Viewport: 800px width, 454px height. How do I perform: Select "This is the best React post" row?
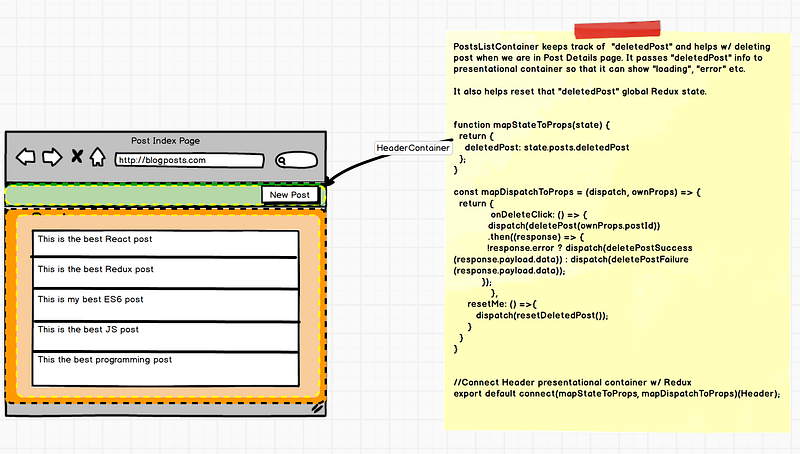tap(165, 243)
